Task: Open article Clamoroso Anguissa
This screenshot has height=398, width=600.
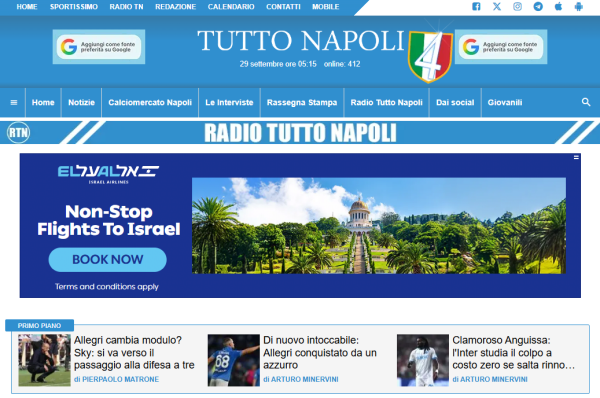Action: [513, 352]
